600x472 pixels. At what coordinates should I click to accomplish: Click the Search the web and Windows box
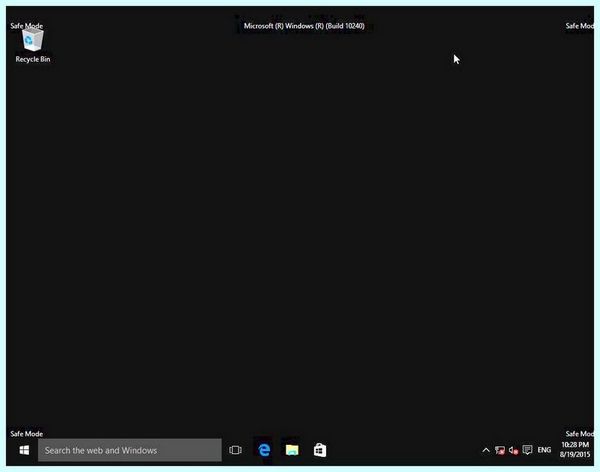pyautogui.click(x=130, y=450)
